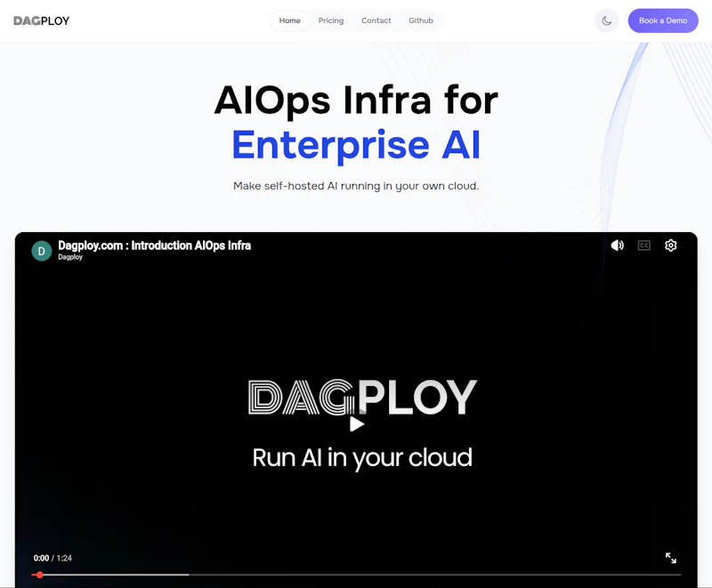Visit the Github nav link
The width and height of the screenshot is (712, 588).
click(421, 20)
